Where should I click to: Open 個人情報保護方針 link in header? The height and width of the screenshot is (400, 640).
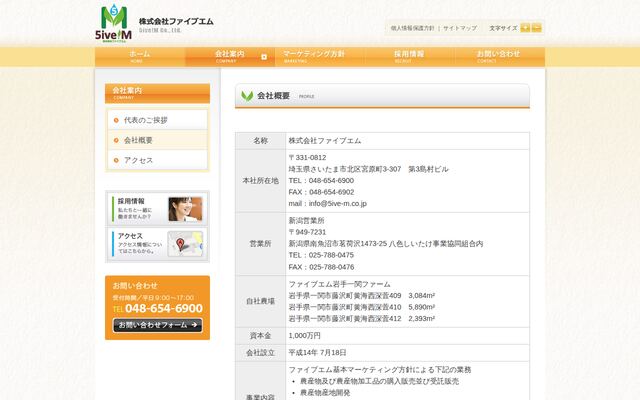coord(412,28)
